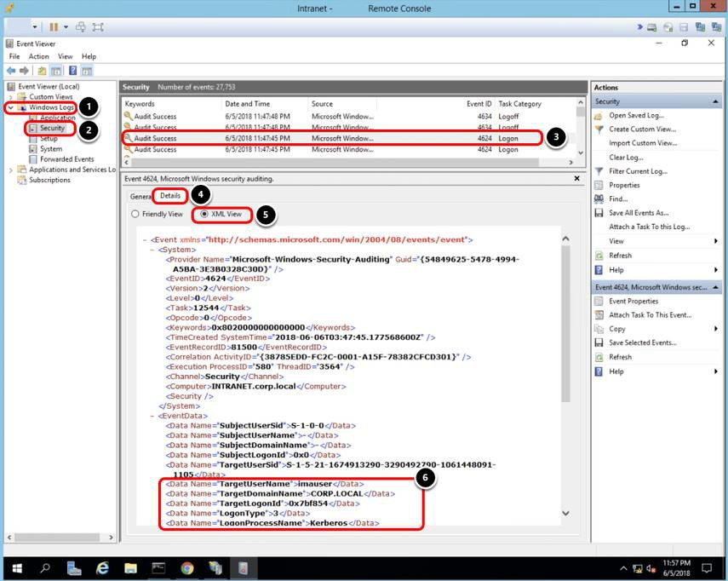Collapse the Security actions section

pyautogui.click(x=716, y=101)
